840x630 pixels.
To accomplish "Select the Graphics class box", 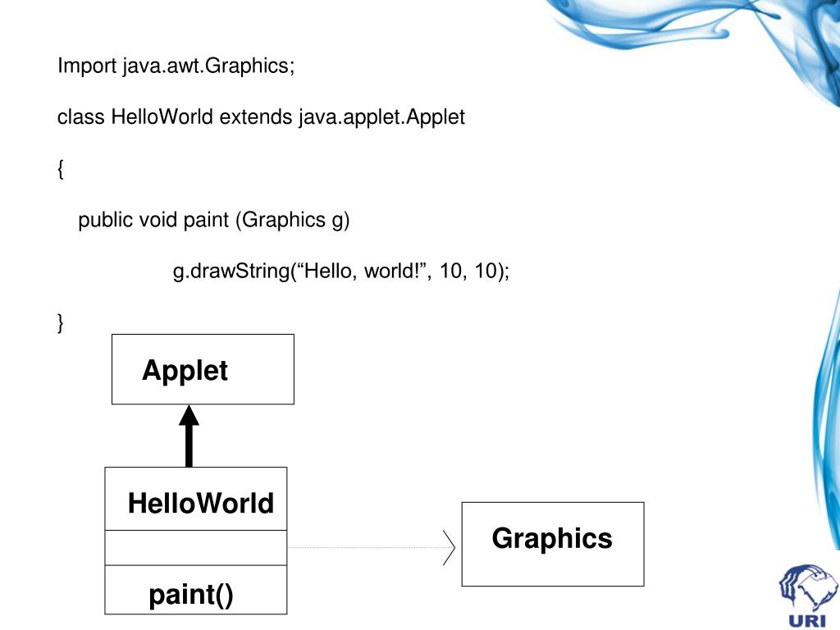I will (x=553, y=545).
